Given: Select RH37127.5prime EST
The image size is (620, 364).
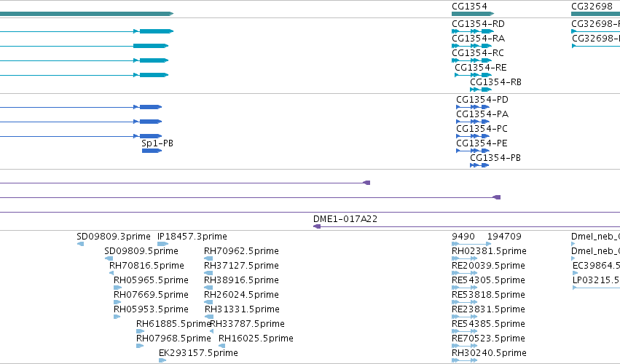Looking at the screenshot, I should point(241,266).
